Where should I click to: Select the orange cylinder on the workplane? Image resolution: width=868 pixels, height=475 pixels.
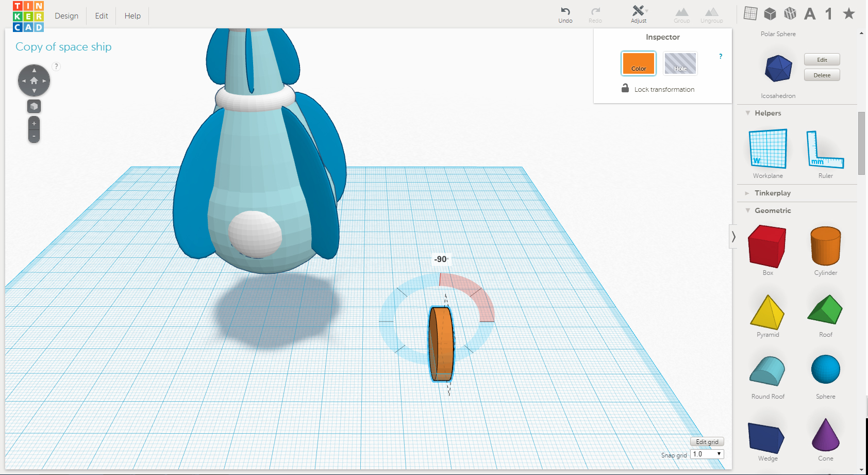pos(442,344)
